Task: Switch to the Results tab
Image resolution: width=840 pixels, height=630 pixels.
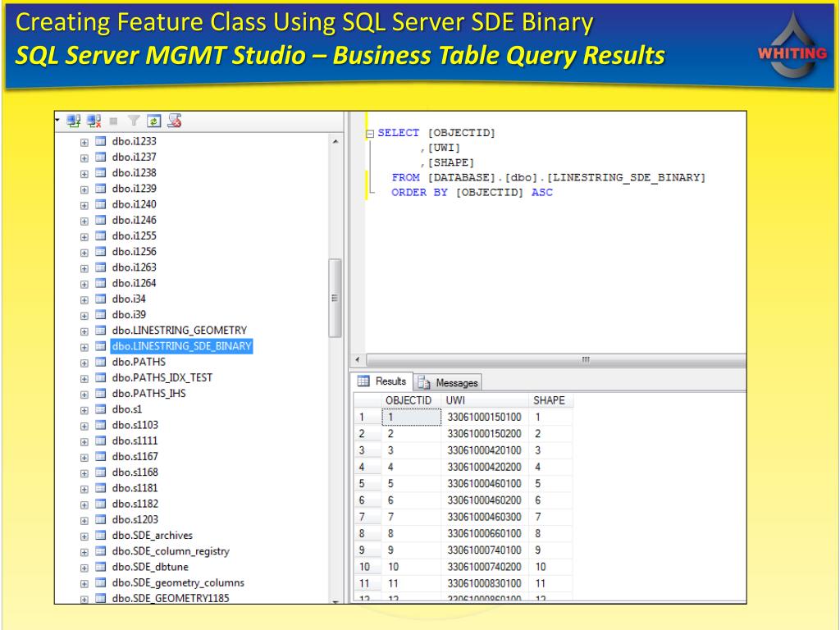Action: (x=382, y=381)
